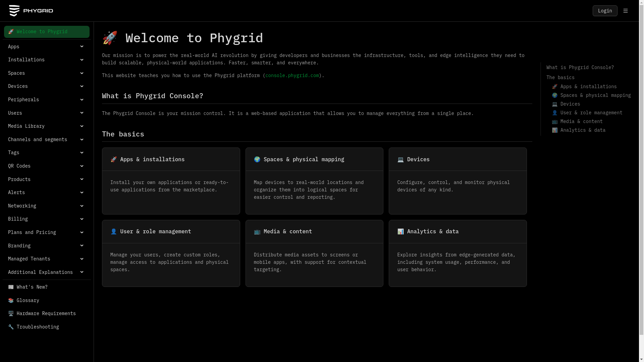644x362 pixels.
Task: Click chart icon in table of contents
Action: coord(555,130)
